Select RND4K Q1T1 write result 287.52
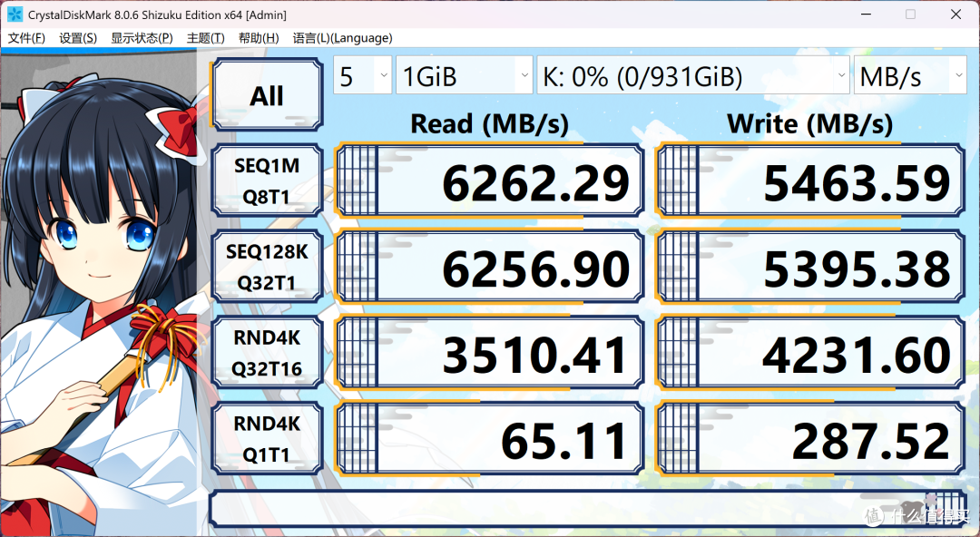The height and width of the screenshot is (537, 980). pyautogui.click(x=810, y=439)
